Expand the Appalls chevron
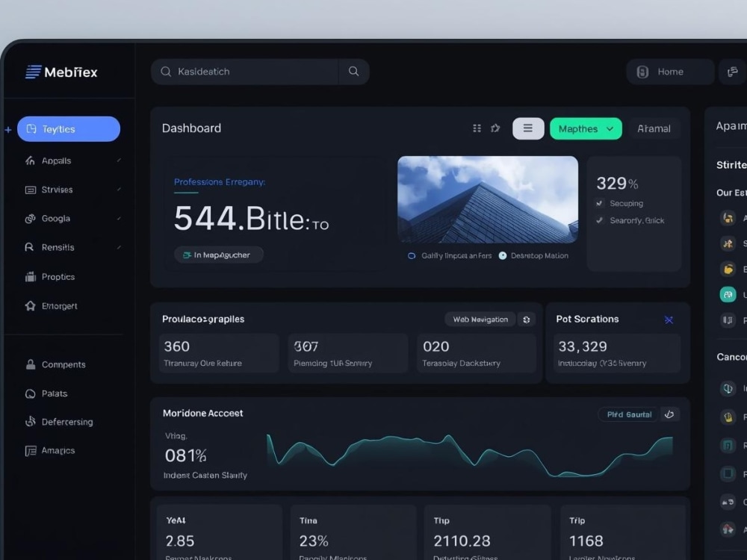 tap(119, 161)
